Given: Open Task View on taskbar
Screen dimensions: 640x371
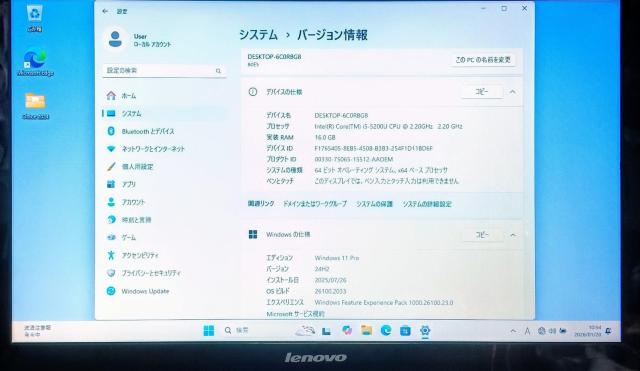Looking at the screenshot, I should [x=326, y=331].
